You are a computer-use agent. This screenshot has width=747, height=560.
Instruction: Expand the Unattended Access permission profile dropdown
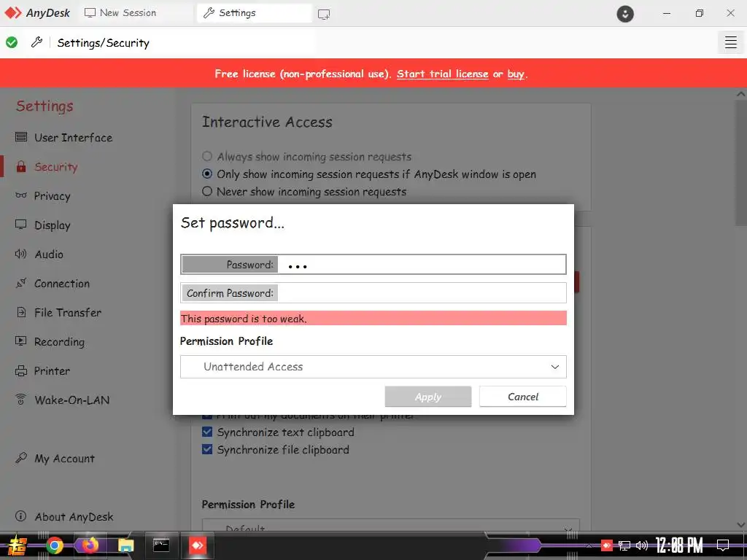tap(373, 367)
